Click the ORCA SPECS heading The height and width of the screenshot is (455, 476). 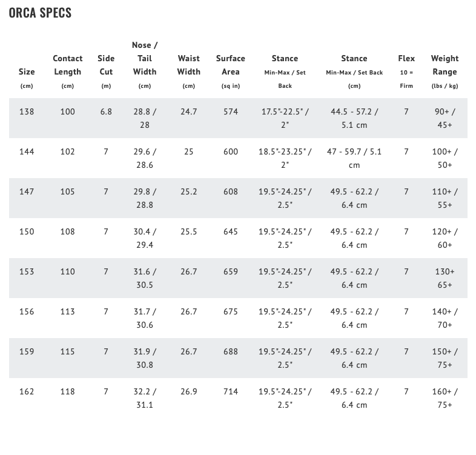(x=40, y=13)
